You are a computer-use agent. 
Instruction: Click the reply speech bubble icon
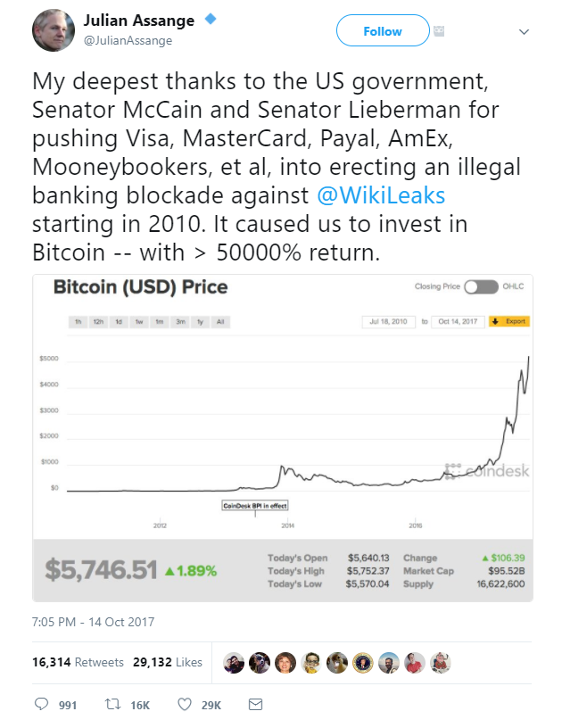41,705
